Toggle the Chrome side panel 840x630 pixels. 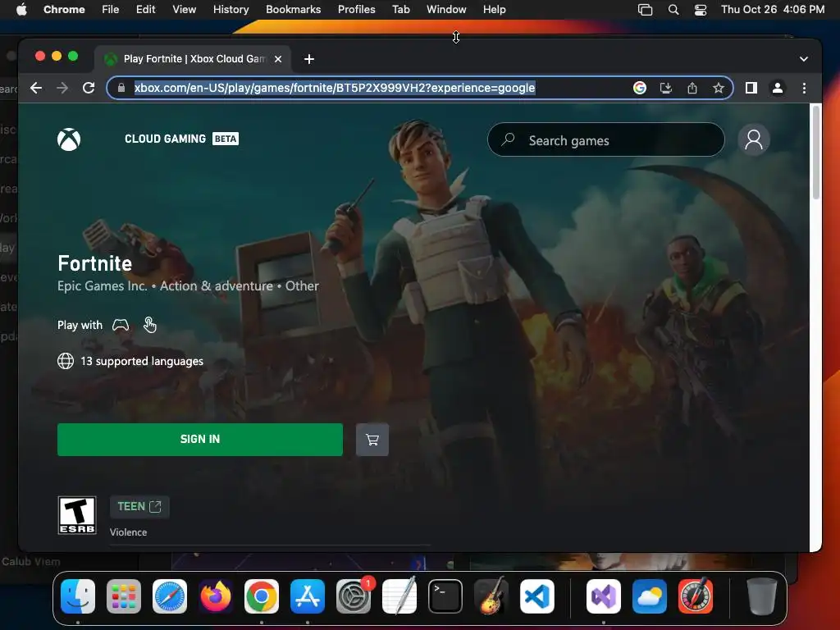pyautogui.click(x=751, y=88)
